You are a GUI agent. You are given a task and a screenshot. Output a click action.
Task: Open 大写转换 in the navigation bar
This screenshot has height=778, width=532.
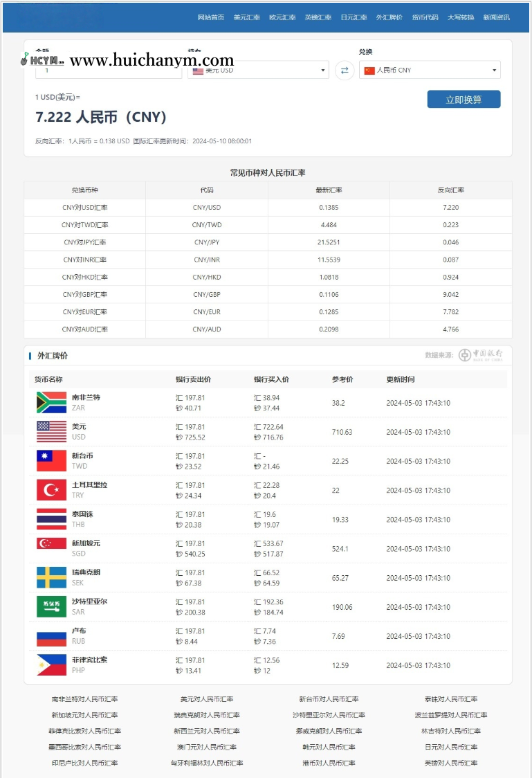click(461, 17)
